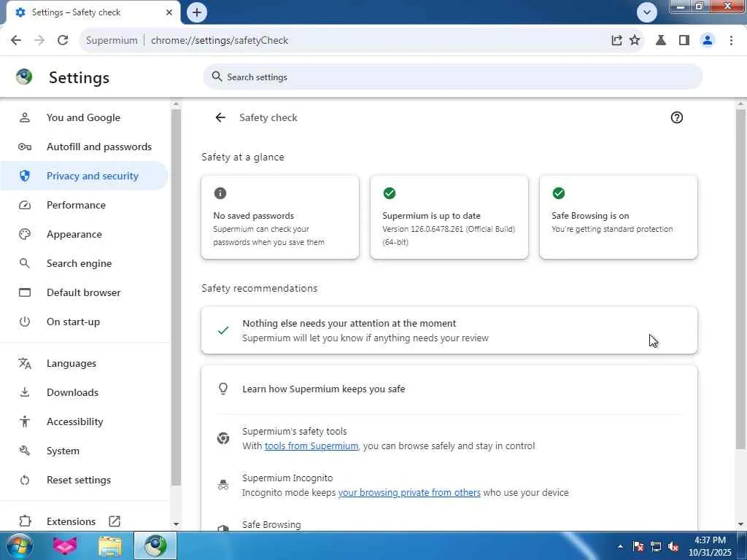The height and width of the screenshot is (560, 747).
Task: Click the Supermium taskbar button
Action: tap(155, 545)
